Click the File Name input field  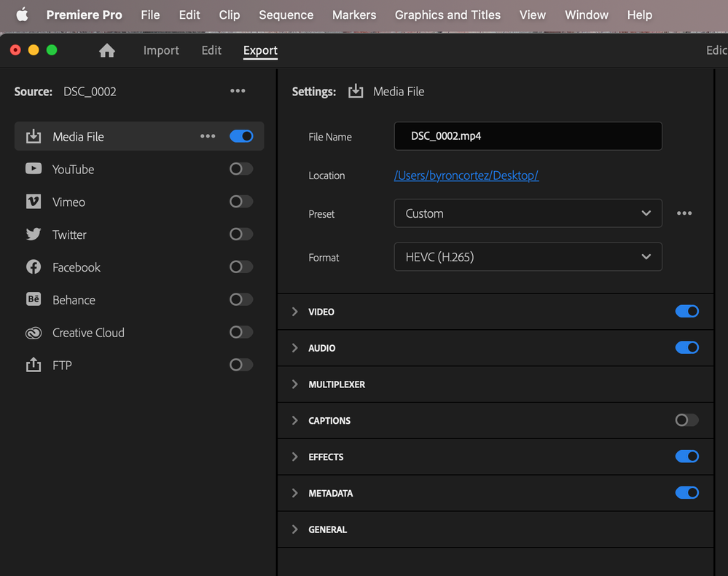528,136
